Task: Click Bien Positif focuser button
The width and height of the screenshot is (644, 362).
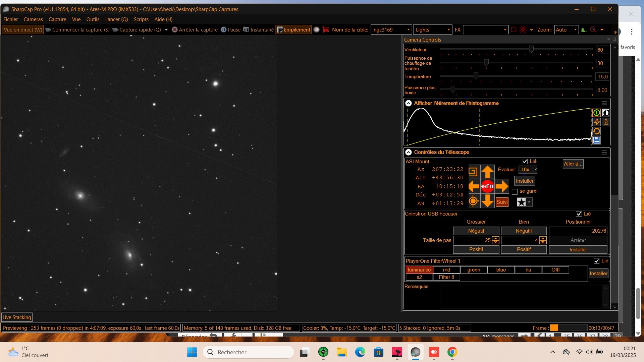Action: click(x=524, y=249)
